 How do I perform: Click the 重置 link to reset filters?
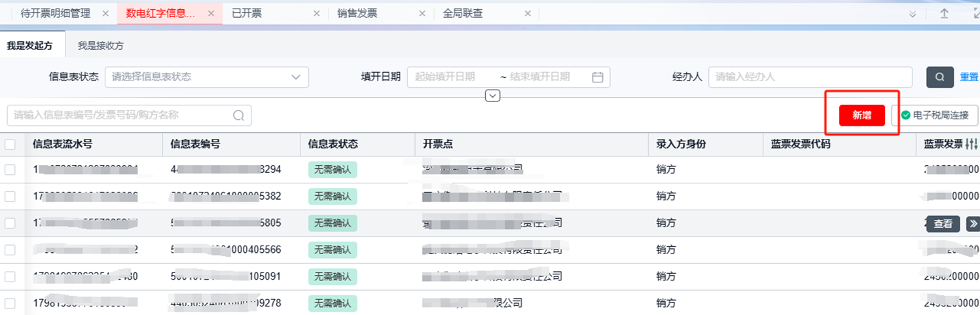click(969, 77)
